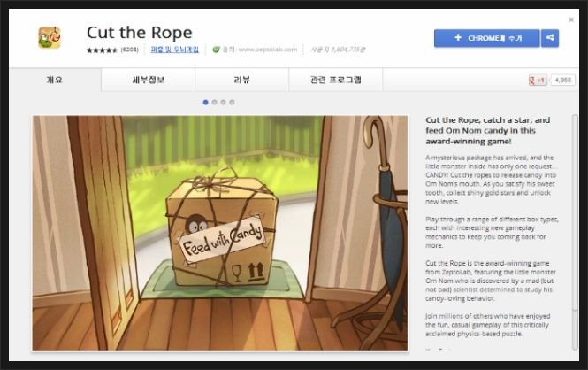Select the first carousel dot
This screenshot has width=588, height=370.
pyautogui.click(x=205, y=102)
